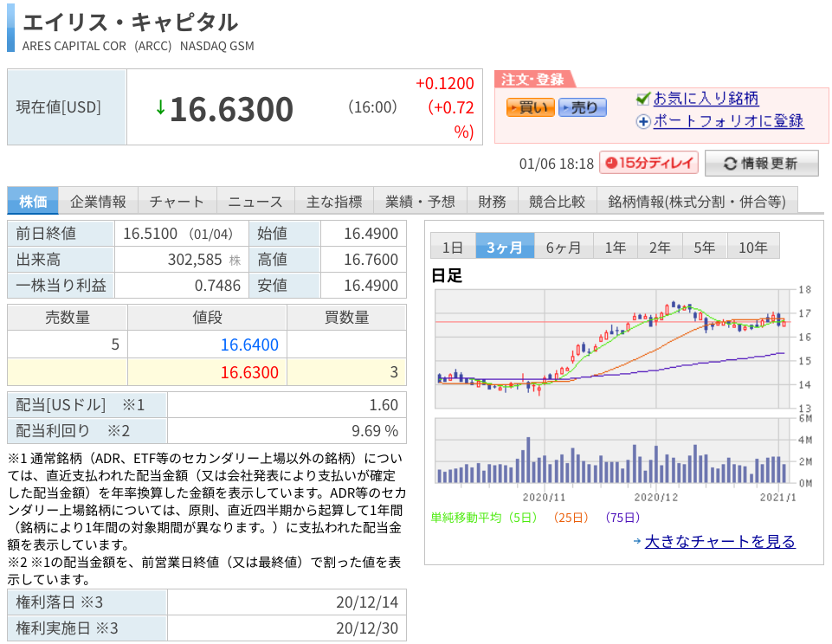832x644 pixels.
Task: Click the price change +0.1200
Action: tap(445, 83)
